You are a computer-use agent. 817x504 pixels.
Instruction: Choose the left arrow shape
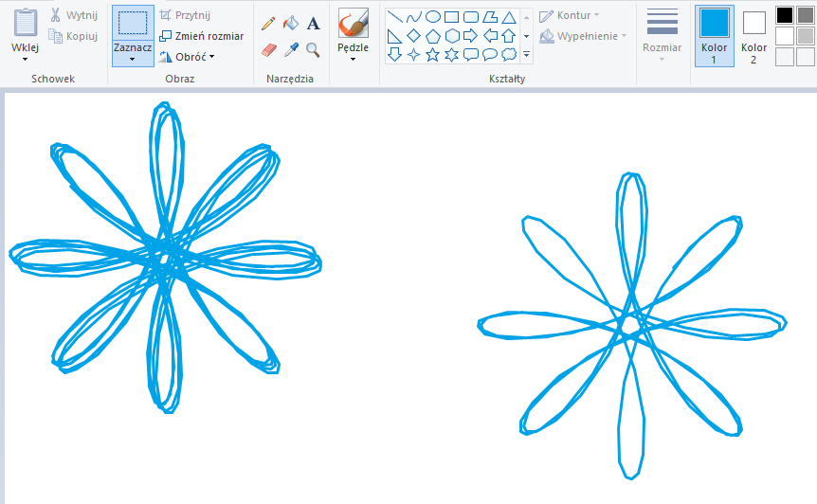[x=490, y=36]
